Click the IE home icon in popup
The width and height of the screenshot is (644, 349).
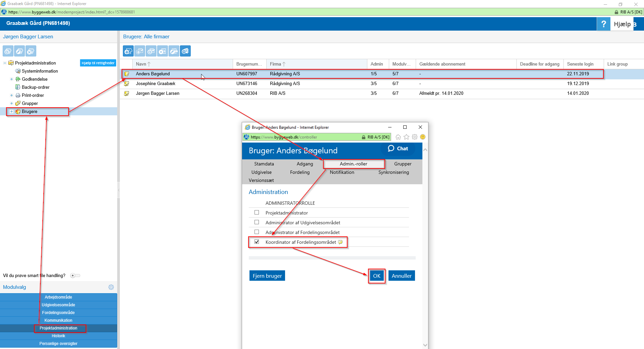pyautogui.click(x=398, y=137)
